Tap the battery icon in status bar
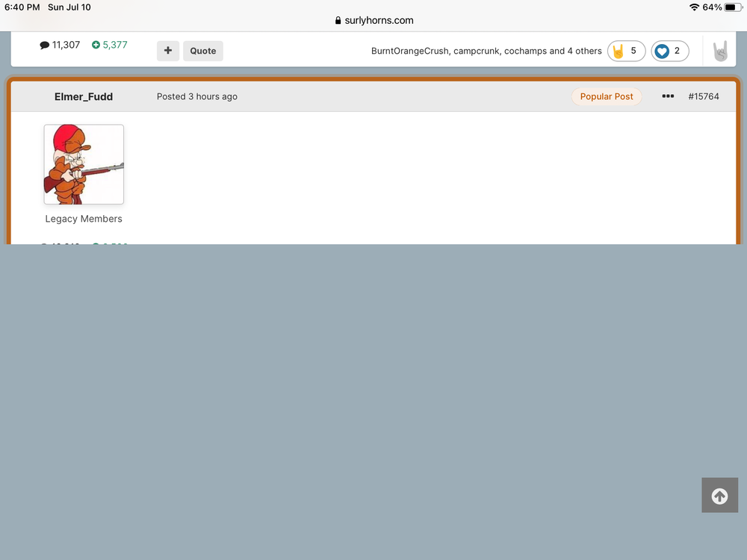Screen dimensions: 747x560 click(x=733, y=7)
